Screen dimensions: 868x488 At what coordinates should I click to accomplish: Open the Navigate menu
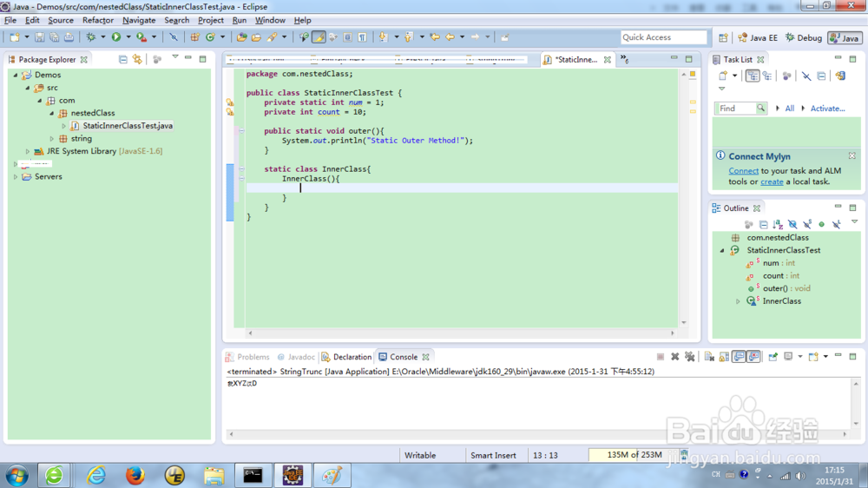[x=139, y=20]
